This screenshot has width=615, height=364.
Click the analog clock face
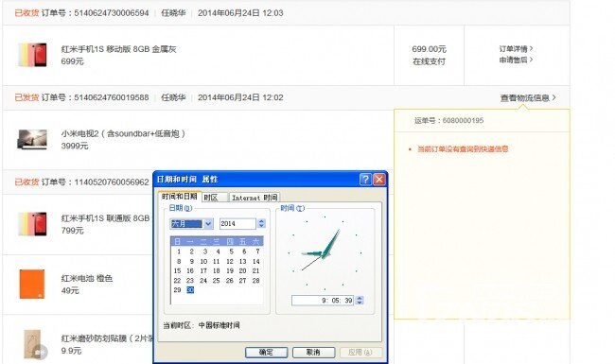(x=325, y=252)
